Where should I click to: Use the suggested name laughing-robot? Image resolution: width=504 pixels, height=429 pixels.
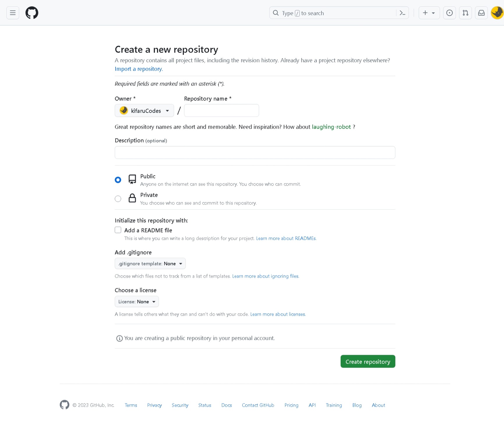coord(331,127)
